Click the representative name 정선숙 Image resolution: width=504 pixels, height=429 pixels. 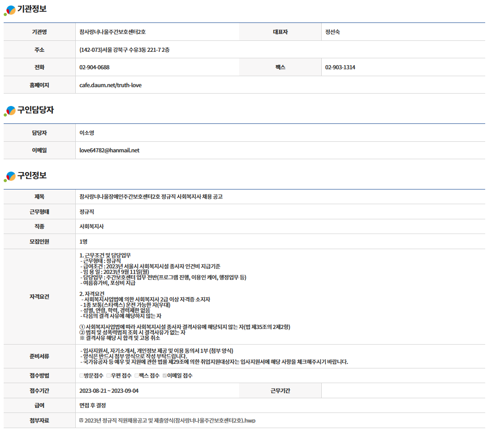click(x=332, y=32)
